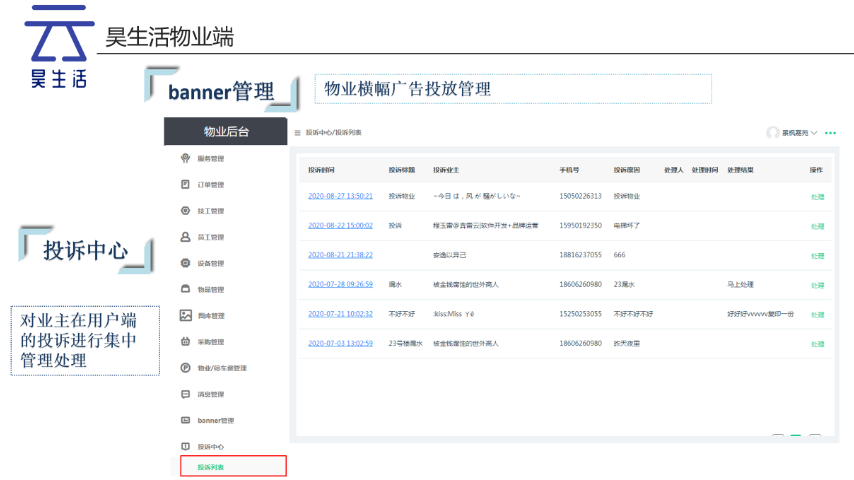
Task: Click 处理 for the 电梯坏了 complaint
Action: click(x=817, y=226)
